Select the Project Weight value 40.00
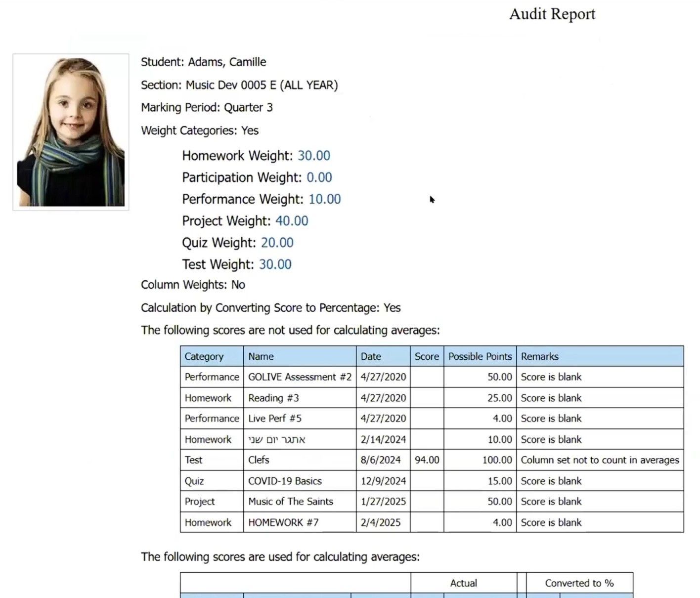This screenshot has height=598, width=700. pos(292,220)
